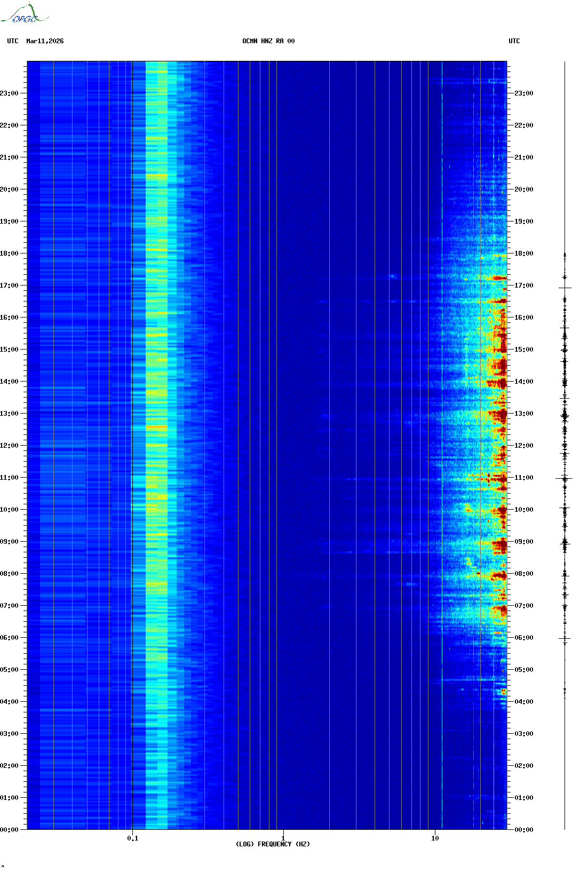This screenshot has height=872, width=588.
Task: Click the 0.1 frequency axis label
Action: pyautogui.click(x=132, y=838)
